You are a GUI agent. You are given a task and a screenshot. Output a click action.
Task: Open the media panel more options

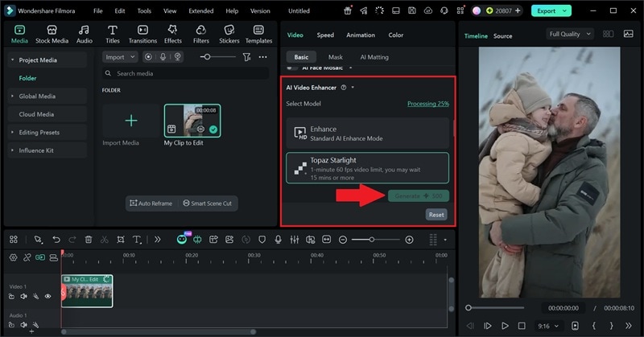click(x=263, y=57)
